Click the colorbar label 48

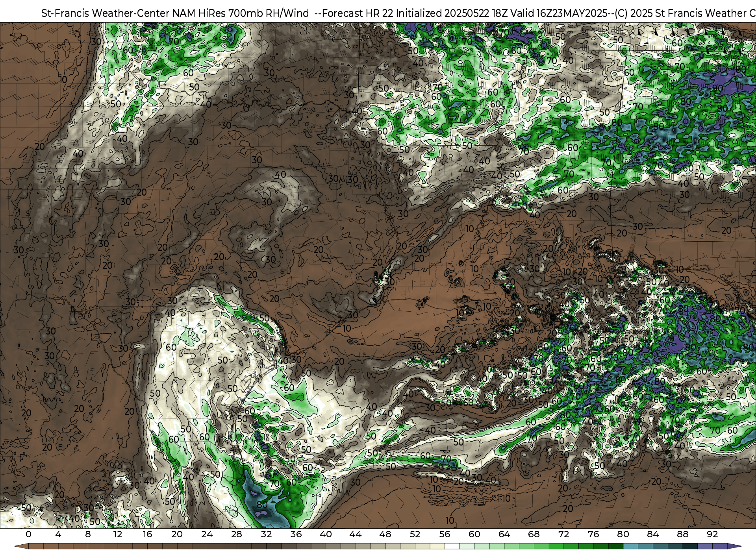[x=385, y=534]
